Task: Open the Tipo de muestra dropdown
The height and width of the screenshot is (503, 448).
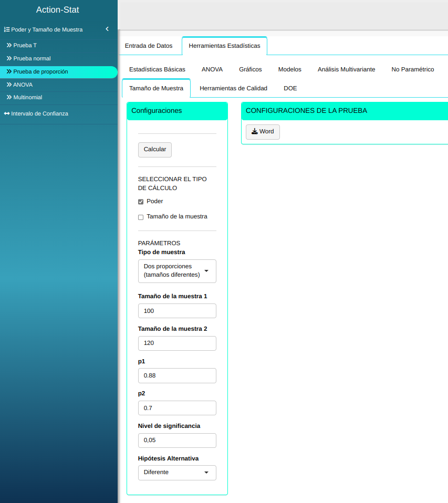Action: [x=177, y=271]
